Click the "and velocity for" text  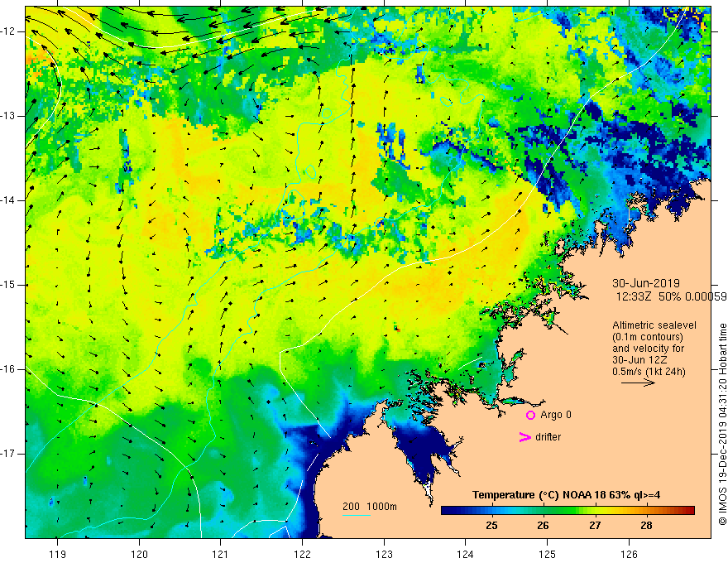648,349
